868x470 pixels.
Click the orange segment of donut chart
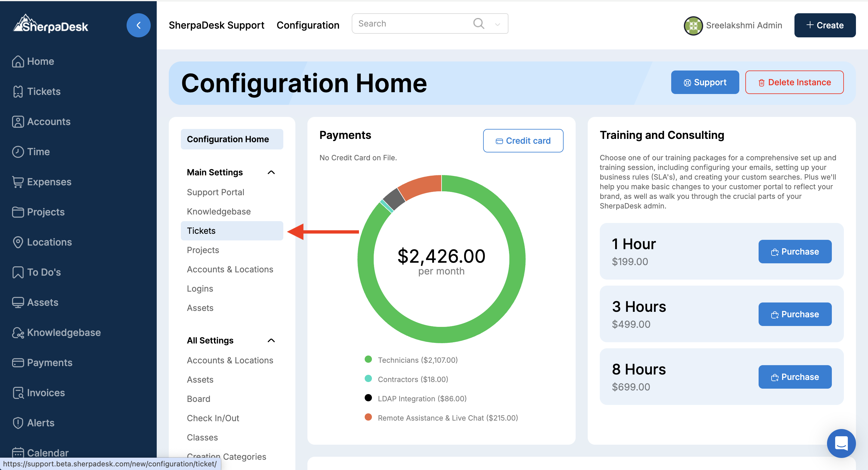tap(421, 185)
